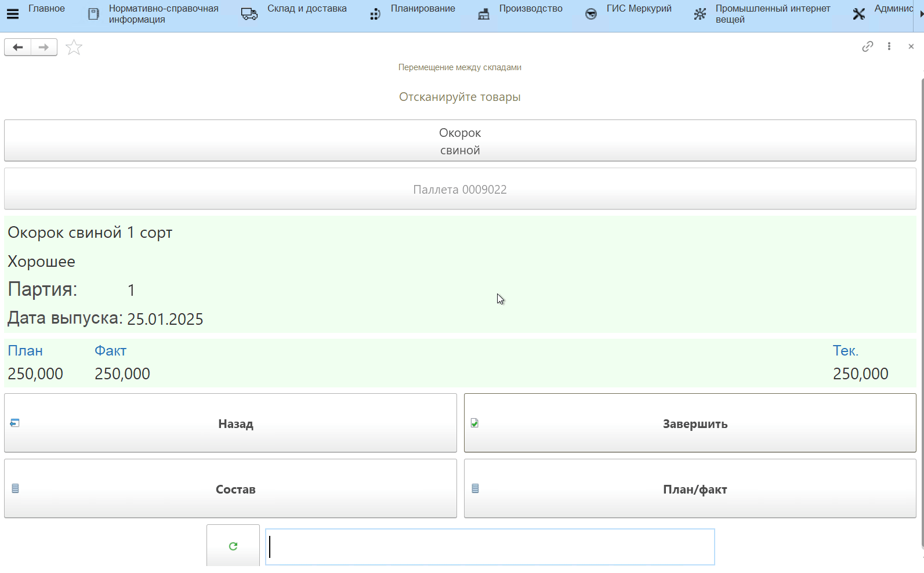924x573 pixels.
Task: Click the back navigation arrow
Action: pos(18,48)
